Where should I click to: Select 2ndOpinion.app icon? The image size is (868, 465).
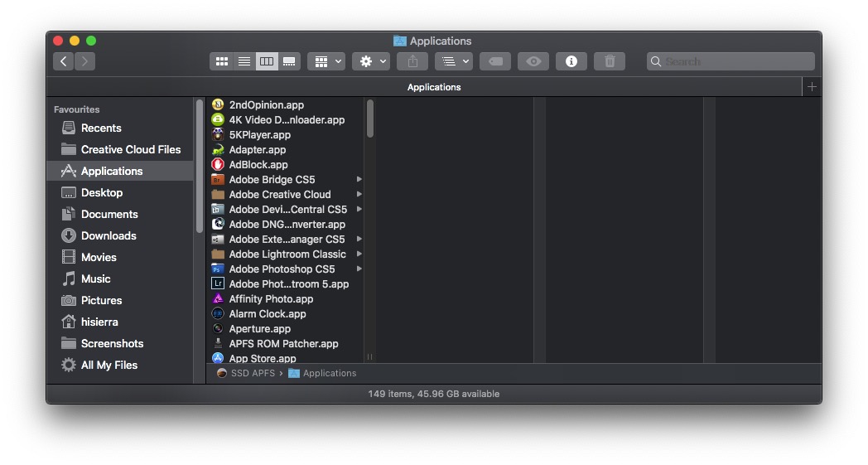point(218,104)
